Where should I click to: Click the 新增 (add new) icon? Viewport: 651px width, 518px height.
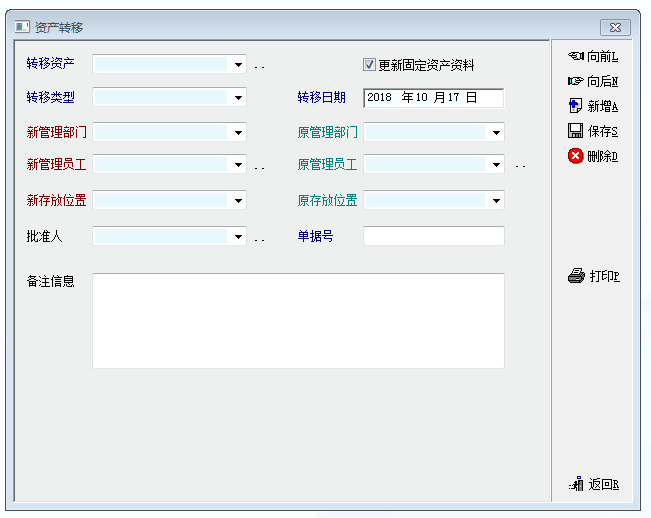click(575, 106)
